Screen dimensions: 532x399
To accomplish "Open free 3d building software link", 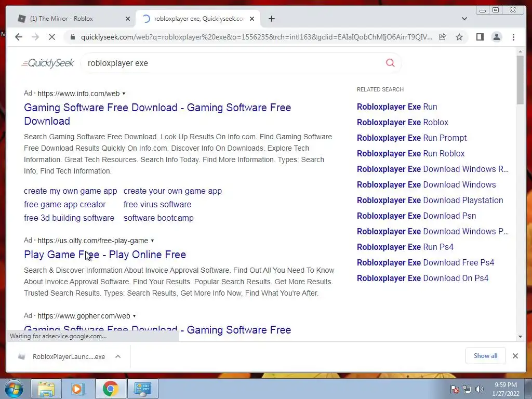I will pyautogui.click(x=69, y=218).
